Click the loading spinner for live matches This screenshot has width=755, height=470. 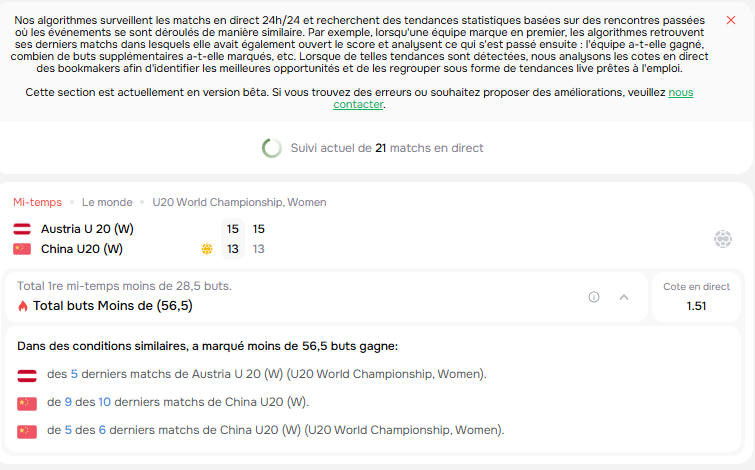272,148
